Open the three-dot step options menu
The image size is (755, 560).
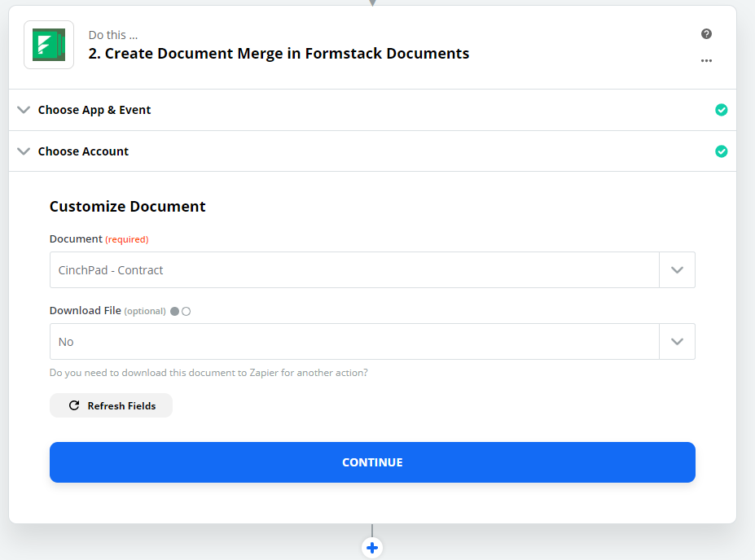point(706,60)
